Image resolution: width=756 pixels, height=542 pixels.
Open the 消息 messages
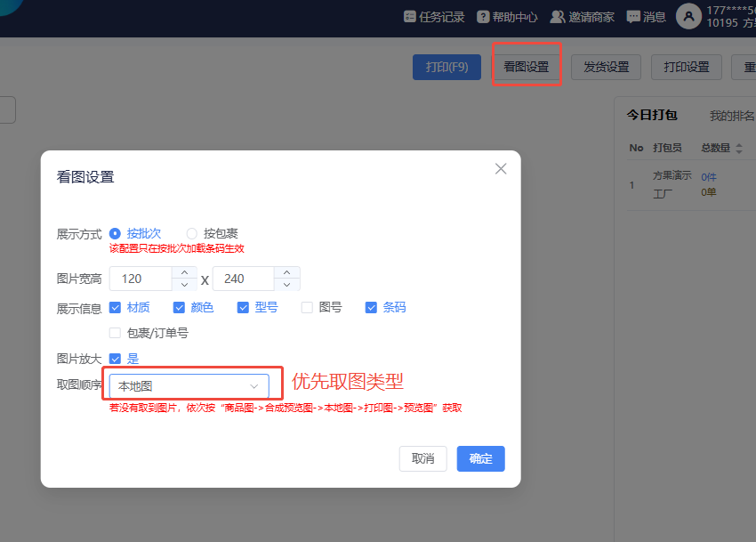pos(646,17)
